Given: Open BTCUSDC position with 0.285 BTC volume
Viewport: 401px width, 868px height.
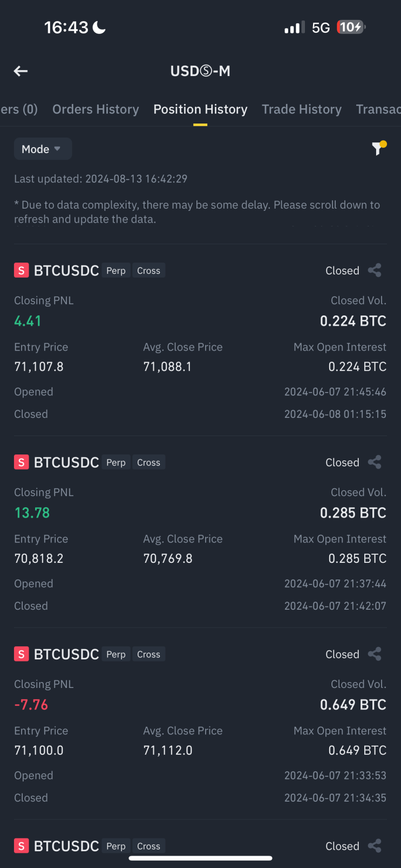Looking at the screenshot, I should click(66, 463).
